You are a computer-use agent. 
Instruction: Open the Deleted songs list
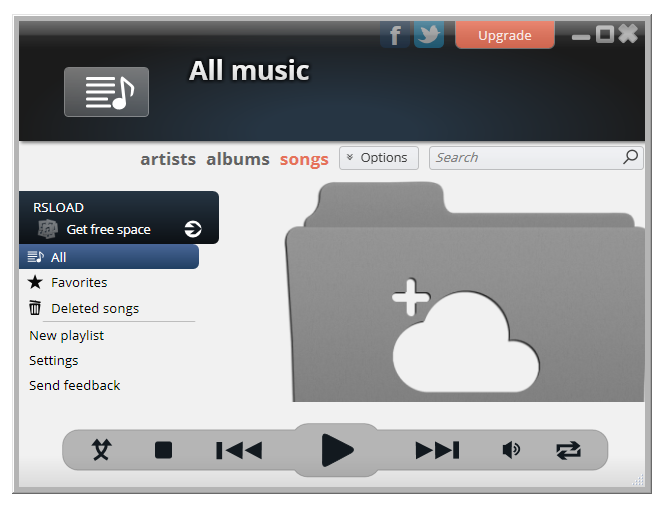[95, 308]
